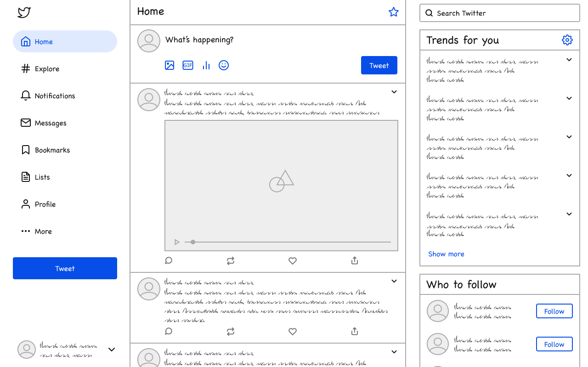Click the magnifier icon in Search Twitter

[x=429, y=13]
